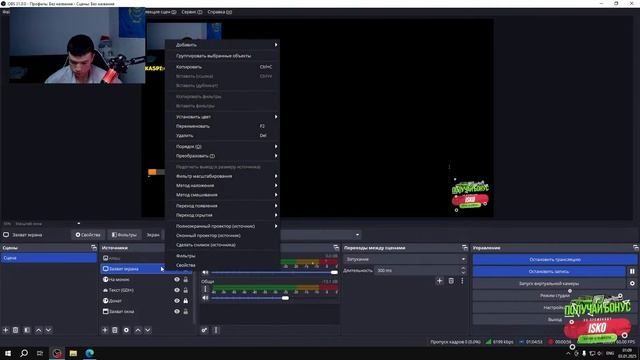
Task: Undock the scene transitions panel
Action: click(464, 248)
